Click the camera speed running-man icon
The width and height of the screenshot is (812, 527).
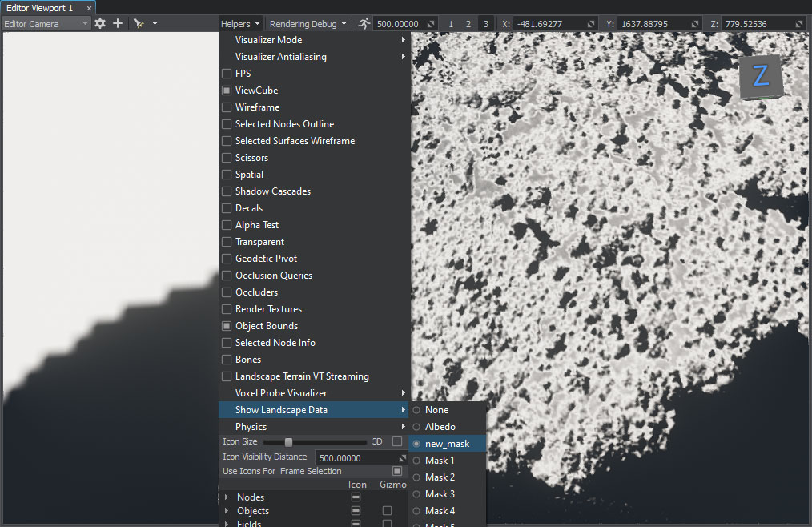(364, 24)
